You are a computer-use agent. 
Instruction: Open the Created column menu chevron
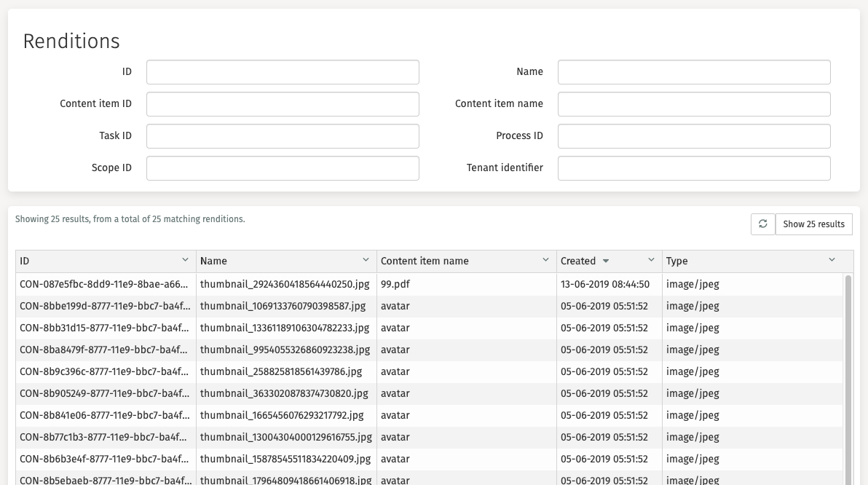[x=651, y=261]
